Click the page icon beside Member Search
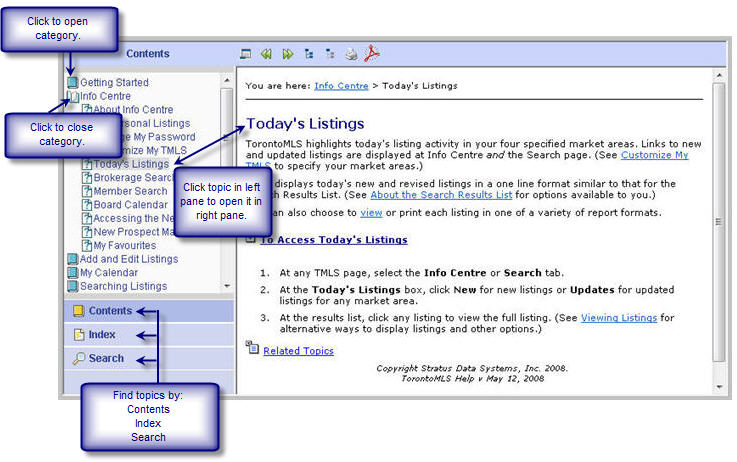 click(x=87, y=191)
